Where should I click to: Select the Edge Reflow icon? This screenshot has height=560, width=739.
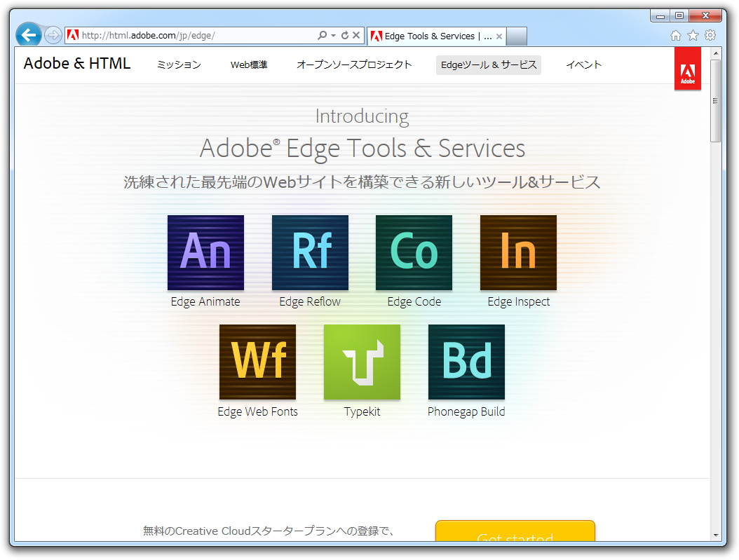309,253
